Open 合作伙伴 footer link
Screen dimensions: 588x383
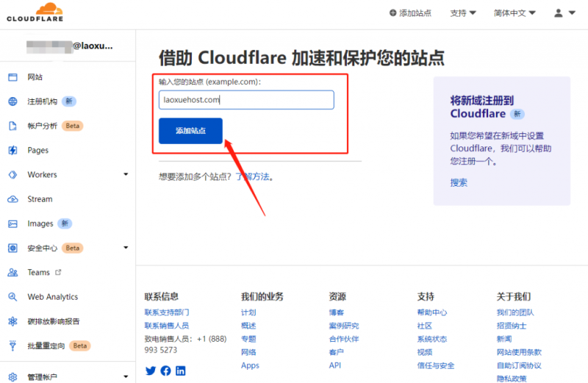(344, 339)
